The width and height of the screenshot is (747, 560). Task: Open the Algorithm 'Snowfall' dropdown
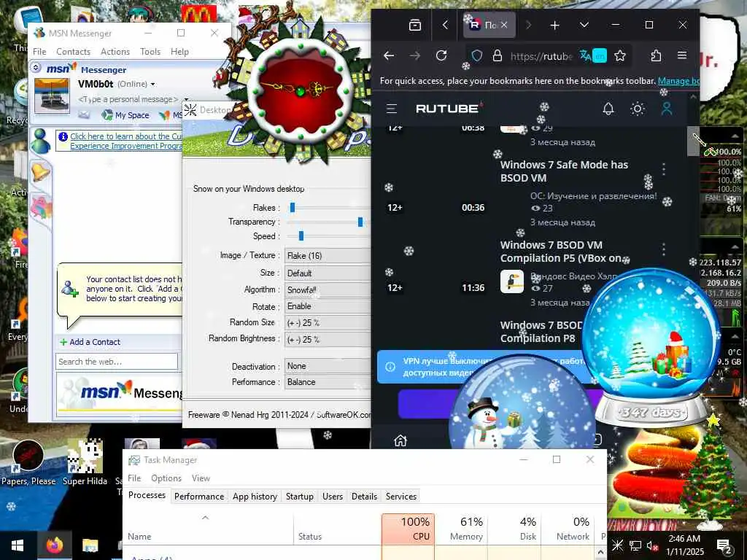click(328, 290)
